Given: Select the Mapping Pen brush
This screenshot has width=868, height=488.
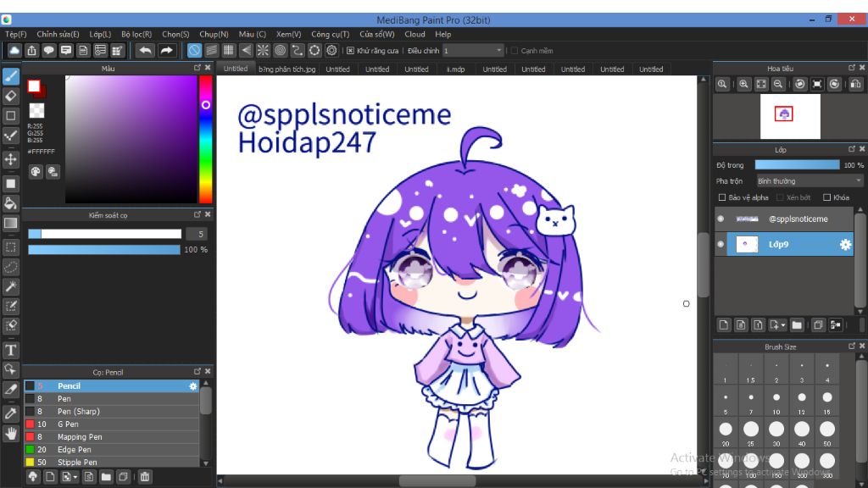Looking at the screenshot, I should [111, 437].
